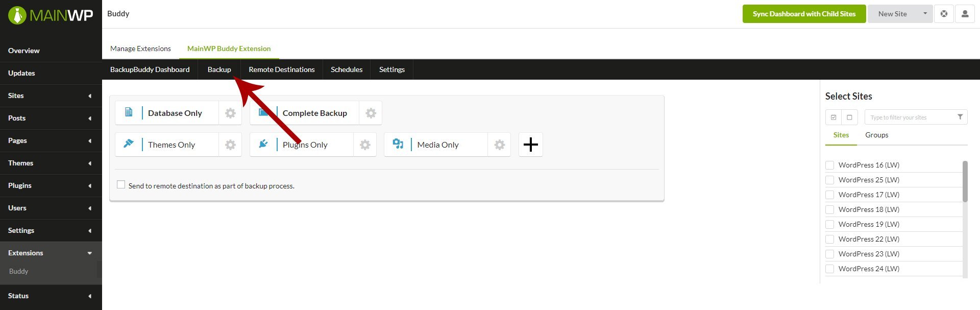Check WordPress 19 (LW) site

pos(830,224)
